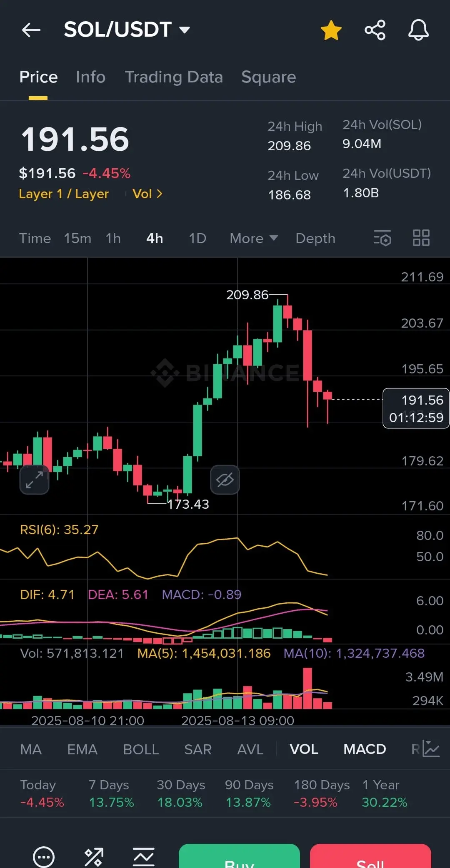Image resolution: width=450 pixels, height=868 pixels.
Task: Expand chart to fullscreen icon
Action: click(x=34, y=480)
